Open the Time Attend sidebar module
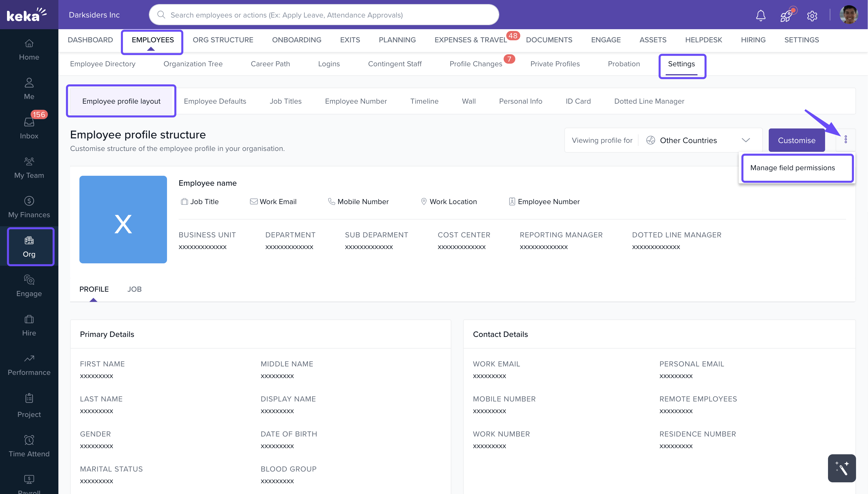Screen dimensions: 868x494 [29, 446]
